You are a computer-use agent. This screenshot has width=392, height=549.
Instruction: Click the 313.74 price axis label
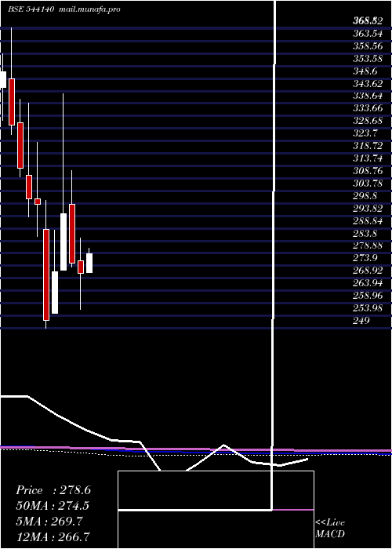click(x=368, y=158)
